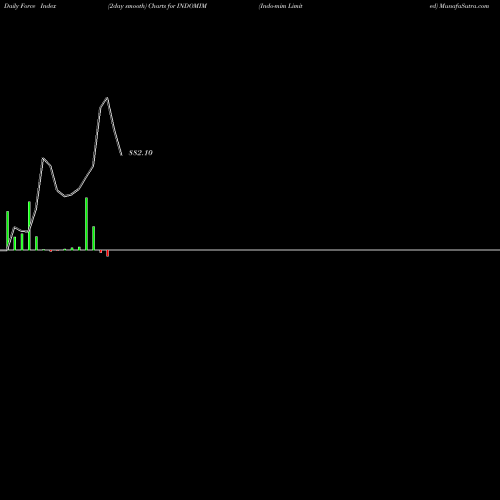
Task: Click the '(2day smooth) Charts for INDOMIM' text
Action: (x=157, y=6)
